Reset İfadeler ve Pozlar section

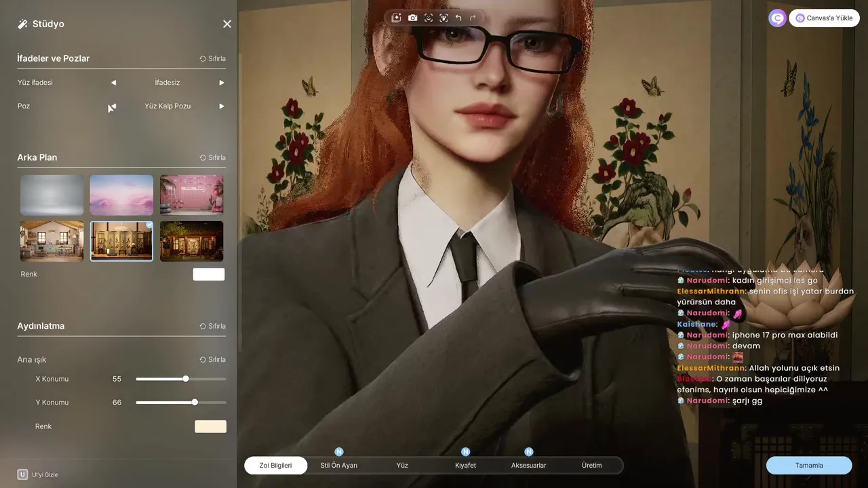[212, 59]
